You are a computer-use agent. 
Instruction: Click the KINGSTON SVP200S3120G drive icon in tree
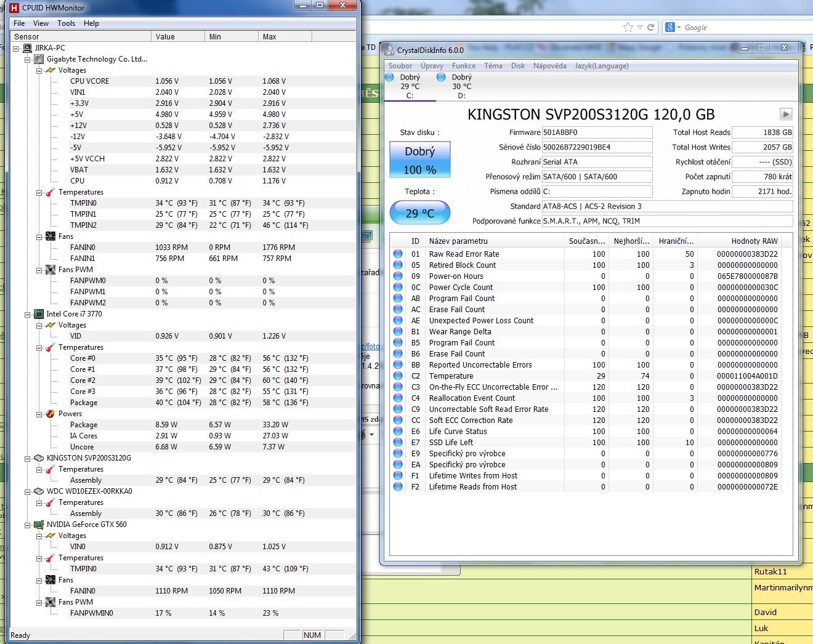point(39,458)
